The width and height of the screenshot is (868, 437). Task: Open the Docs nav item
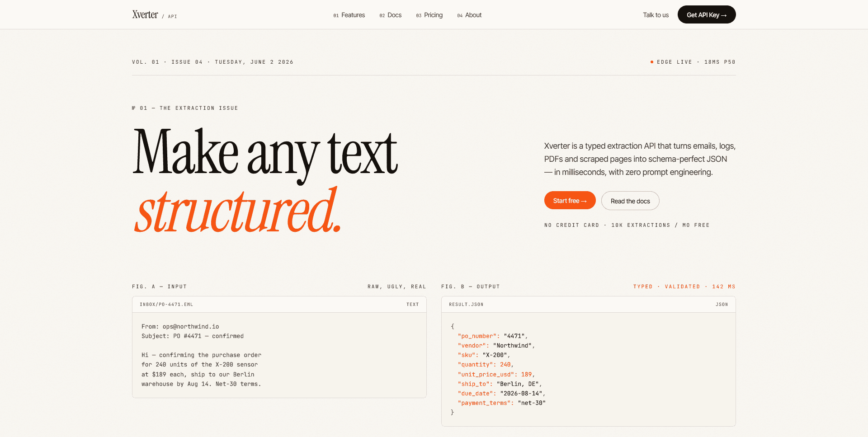(x=391, y=15)
